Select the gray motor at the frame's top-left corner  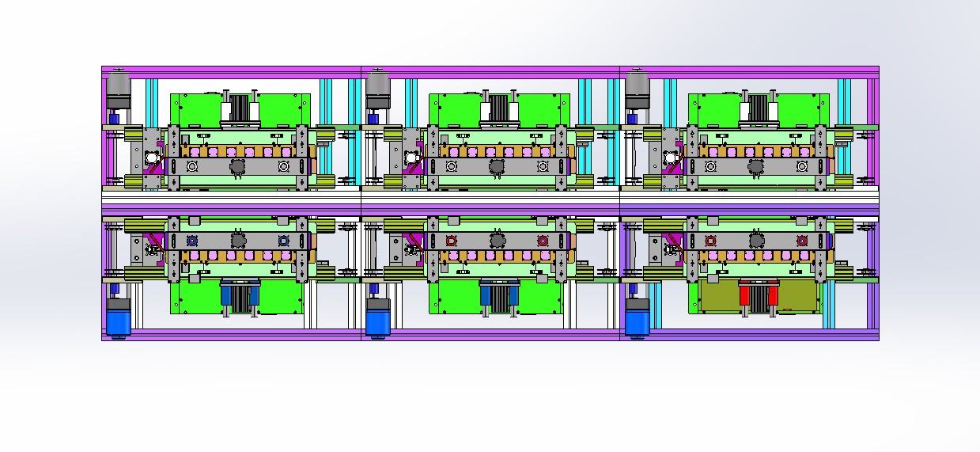click(x=118, y=89)
